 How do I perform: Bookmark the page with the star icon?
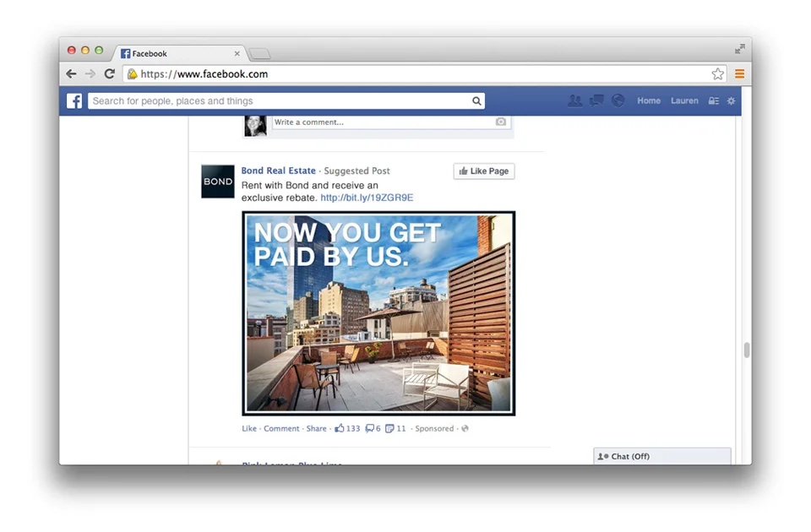click(x=718, y=73)
